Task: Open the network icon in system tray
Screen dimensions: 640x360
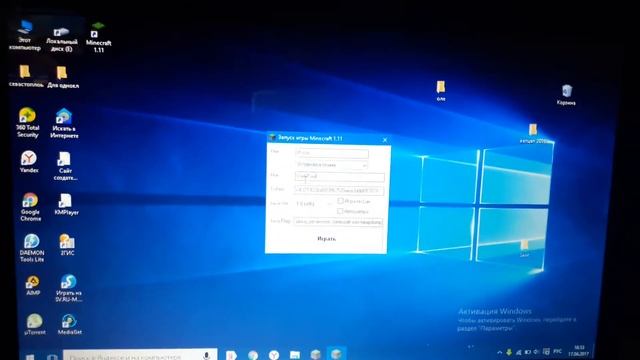Action: tap(518, 352)
